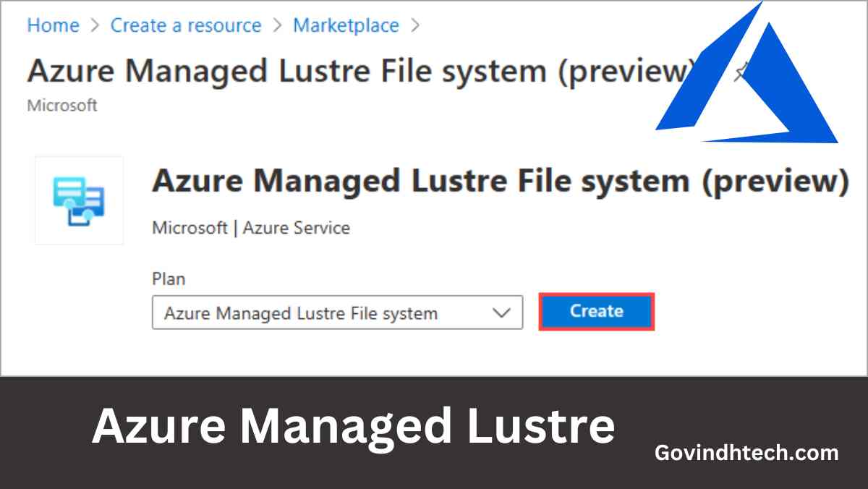Click the selected plan name text
868x489 pixels.
[301, 313]
